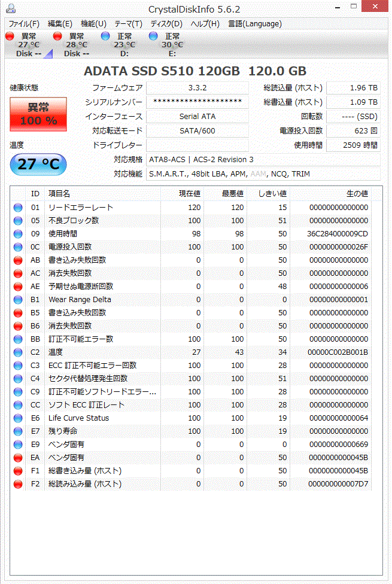Select the 予期せぬ電源断回数 attribute row
This screenshot has width=392, height=584.
click(191, 287)
